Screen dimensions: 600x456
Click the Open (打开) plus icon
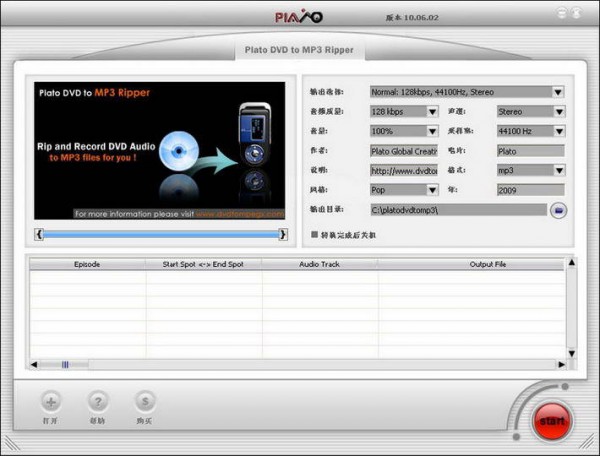(x=51, y=402)
